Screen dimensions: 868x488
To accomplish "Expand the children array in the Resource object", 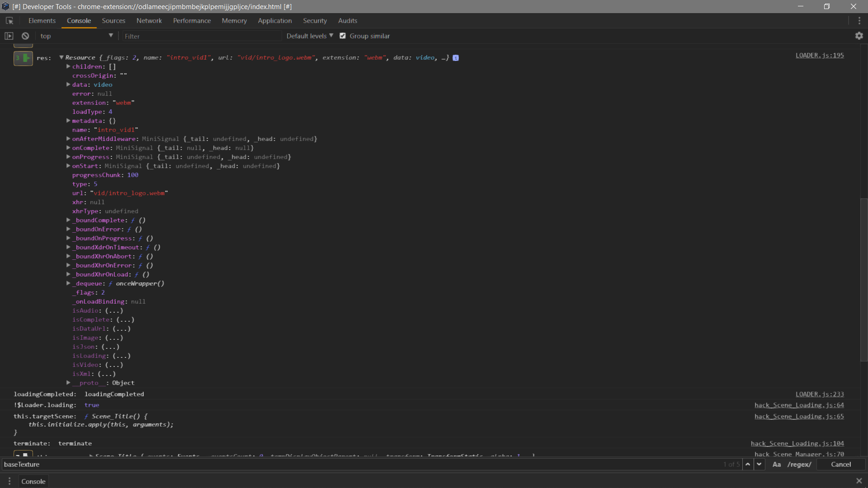I will [68, 66].
